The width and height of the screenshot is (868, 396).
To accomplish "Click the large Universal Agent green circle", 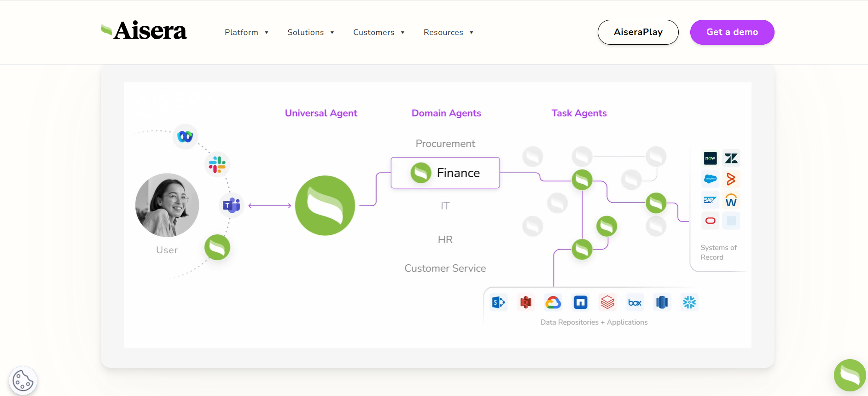I will [x=325, y=205].
